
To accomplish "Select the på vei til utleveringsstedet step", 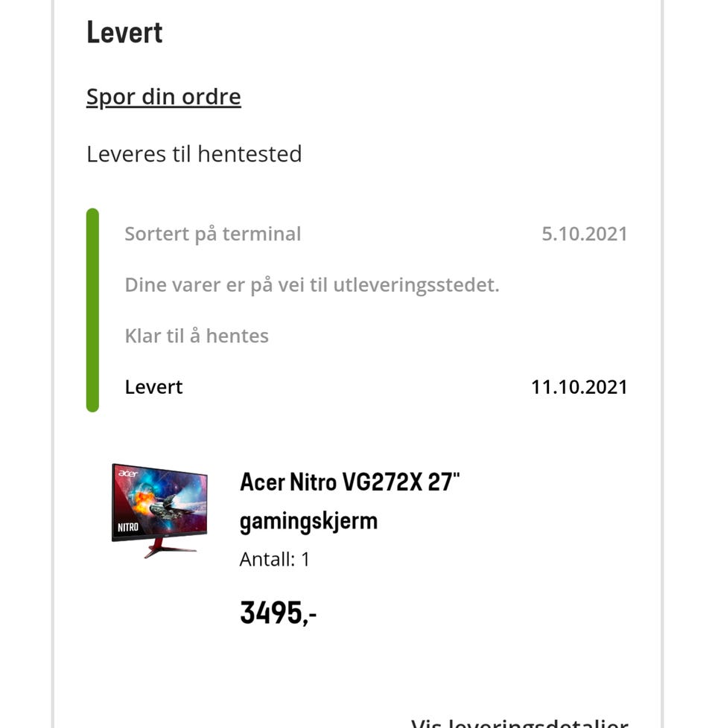I will pos(312,285).
